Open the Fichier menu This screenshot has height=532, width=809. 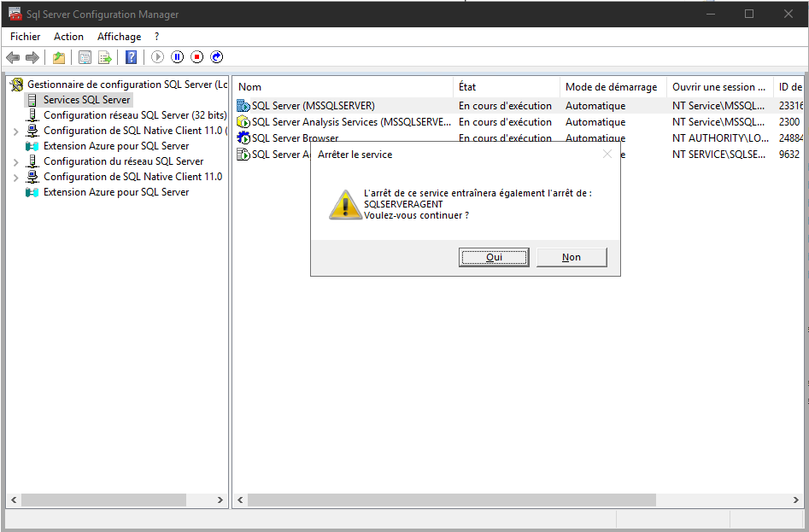tap(26, 37)
